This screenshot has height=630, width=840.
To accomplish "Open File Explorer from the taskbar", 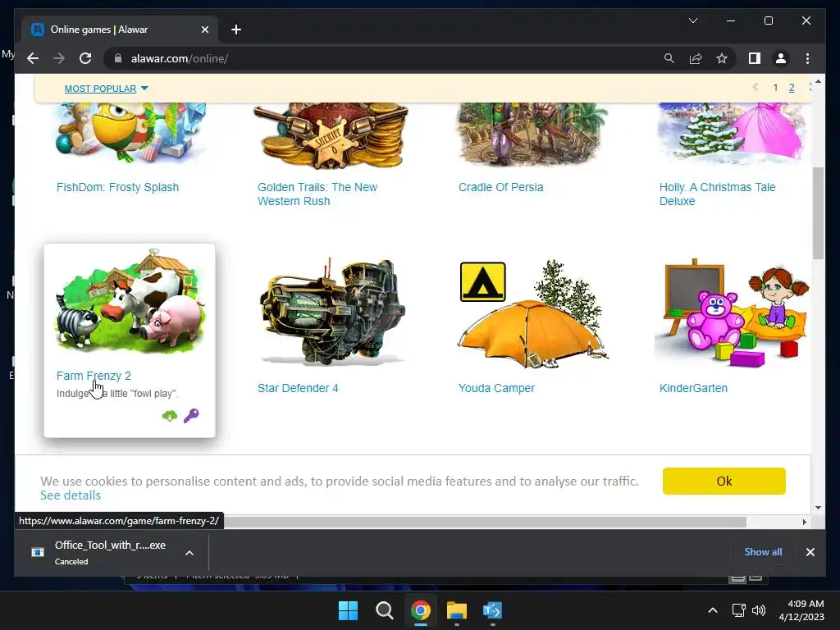I will [x=456, y=610].
